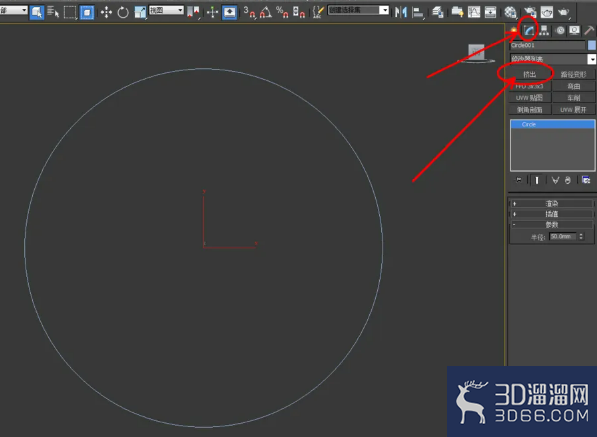Expand the 渲染 rollout

(x=552, y=204)
